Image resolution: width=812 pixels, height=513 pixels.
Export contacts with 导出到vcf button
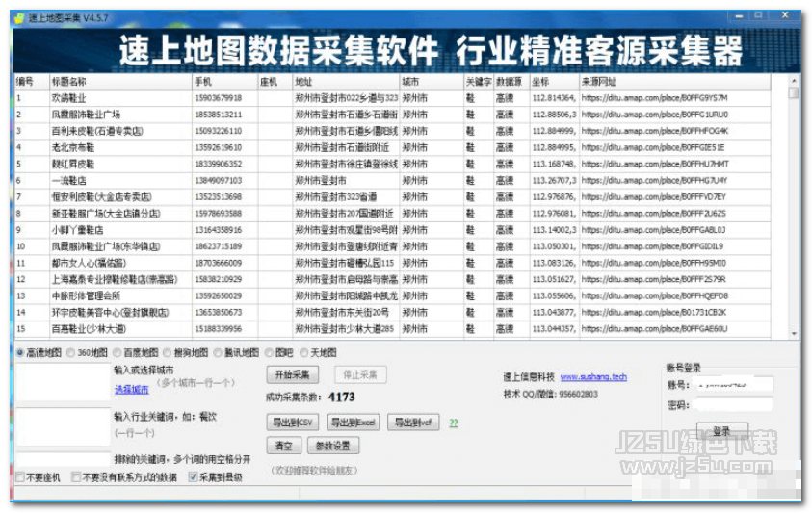coord(413,423)
